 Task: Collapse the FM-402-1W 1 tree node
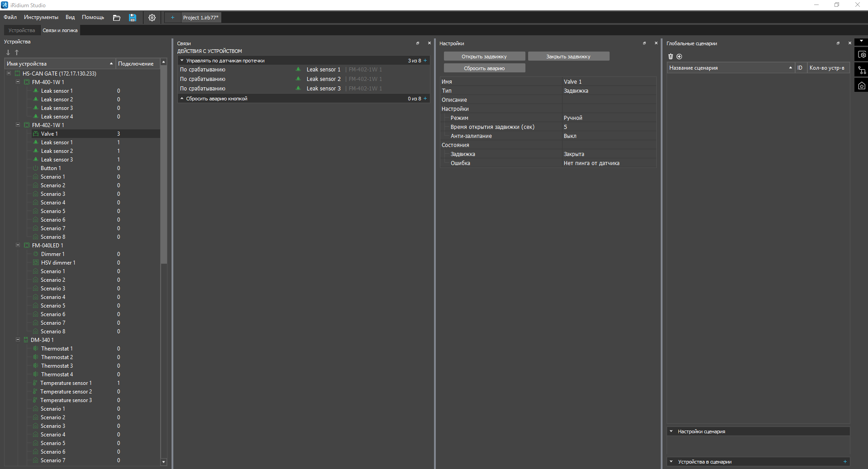(18, 125)
